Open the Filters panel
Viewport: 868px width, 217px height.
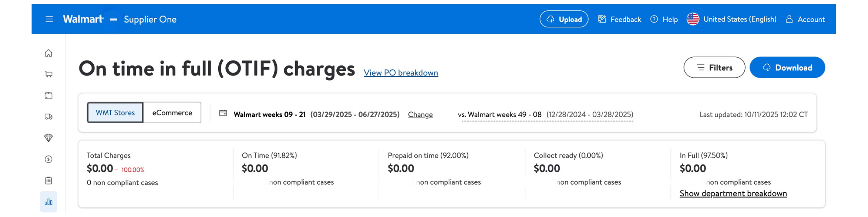[714, 67]
